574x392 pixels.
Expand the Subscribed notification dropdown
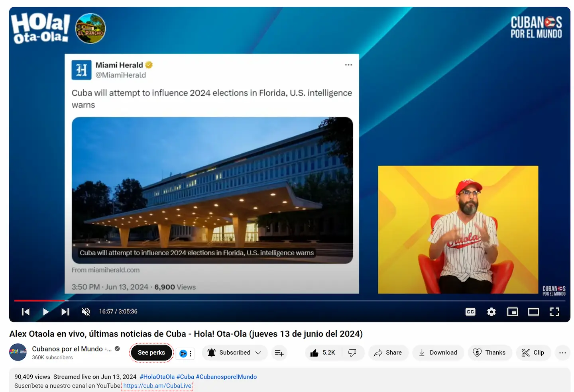click(258, 353)
